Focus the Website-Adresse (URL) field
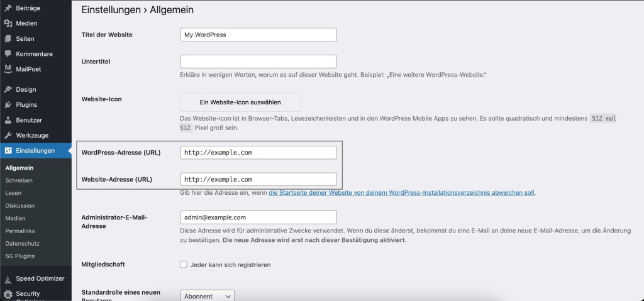 click(x=258, y=180)
